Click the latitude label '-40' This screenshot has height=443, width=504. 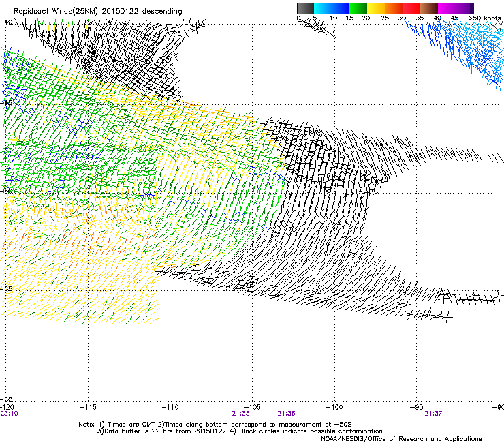click(6, 22)
